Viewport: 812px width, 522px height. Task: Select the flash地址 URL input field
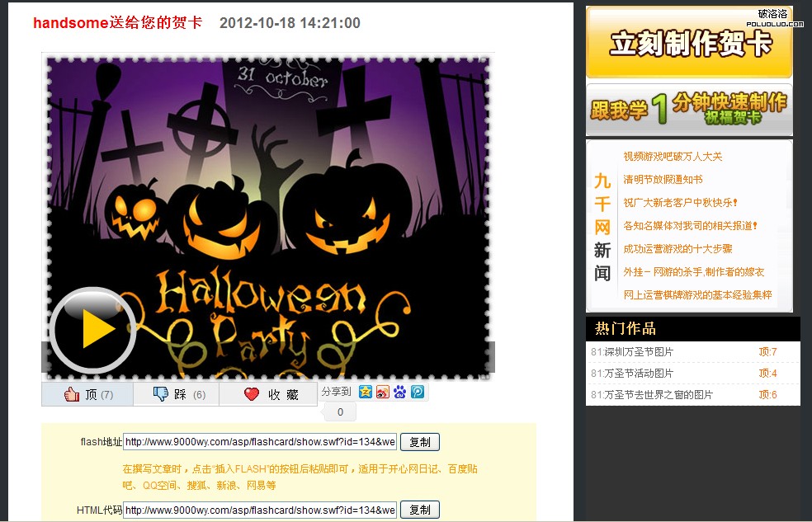tap(259, 442)
